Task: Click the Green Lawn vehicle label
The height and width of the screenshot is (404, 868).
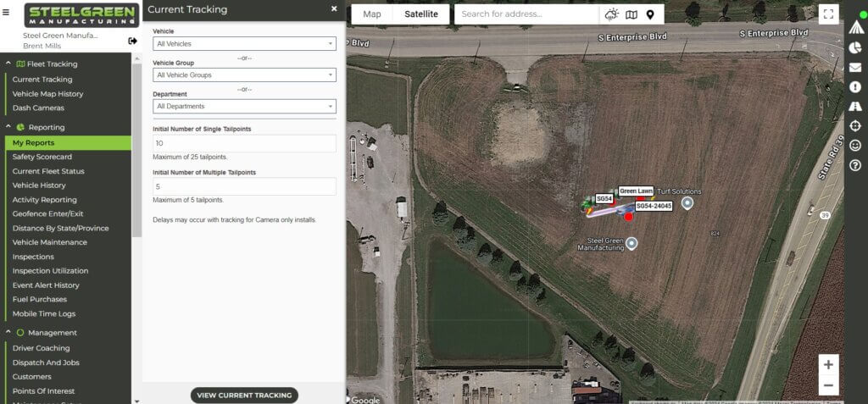Action: coord(636,191)
